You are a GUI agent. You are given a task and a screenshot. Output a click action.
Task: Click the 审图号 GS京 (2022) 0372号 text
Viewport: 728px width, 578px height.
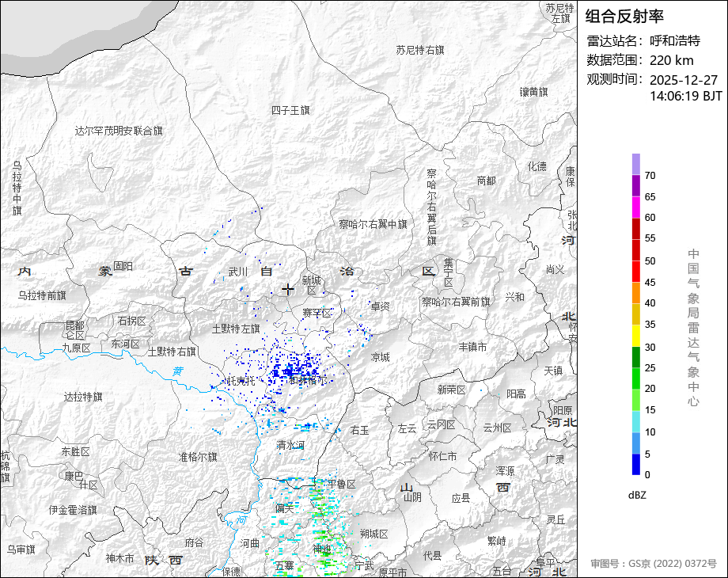654,564
